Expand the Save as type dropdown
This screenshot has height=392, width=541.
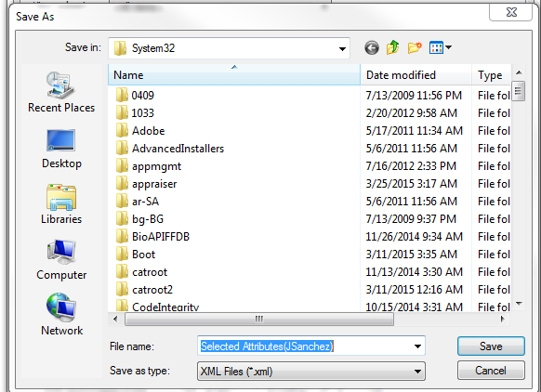[417, 372]
